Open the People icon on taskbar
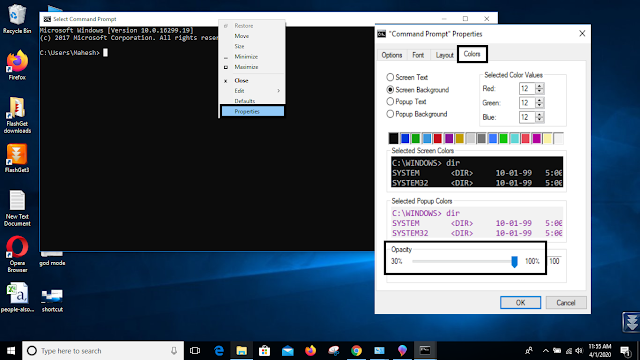This screenshot has height=360, width=640. tap(529, 351)
